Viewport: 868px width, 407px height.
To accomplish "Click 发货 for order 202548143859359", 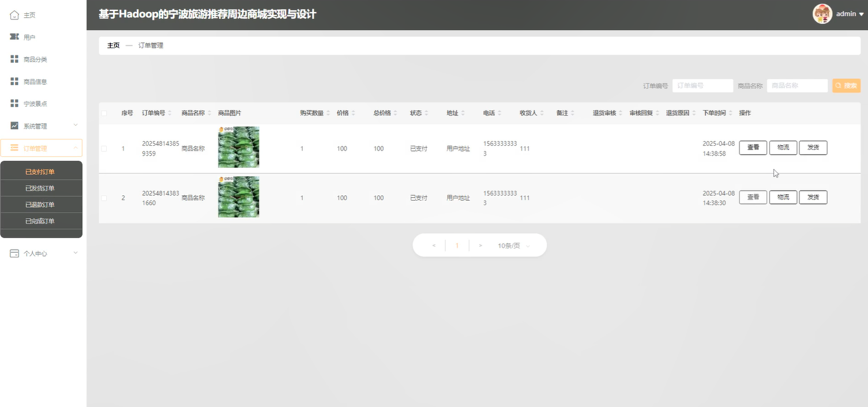I will point(813,148).
